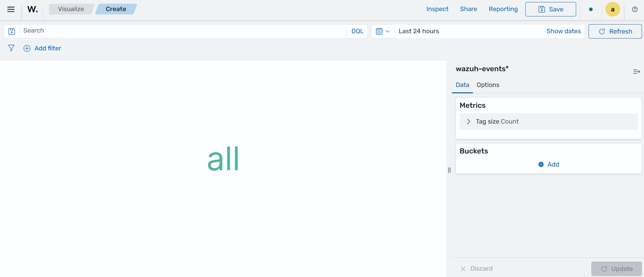Viewport: 644px width, 277px height.
Task: Click the wazuh-events* index pattern title
Action: coord(482,69)
